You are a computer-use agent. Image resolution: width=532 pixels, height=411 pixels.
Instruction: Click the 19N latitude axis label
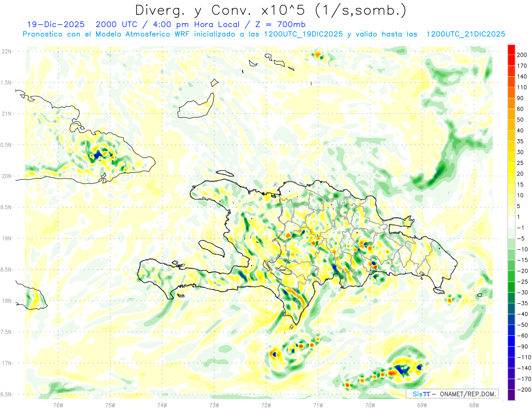click(7, 239)
